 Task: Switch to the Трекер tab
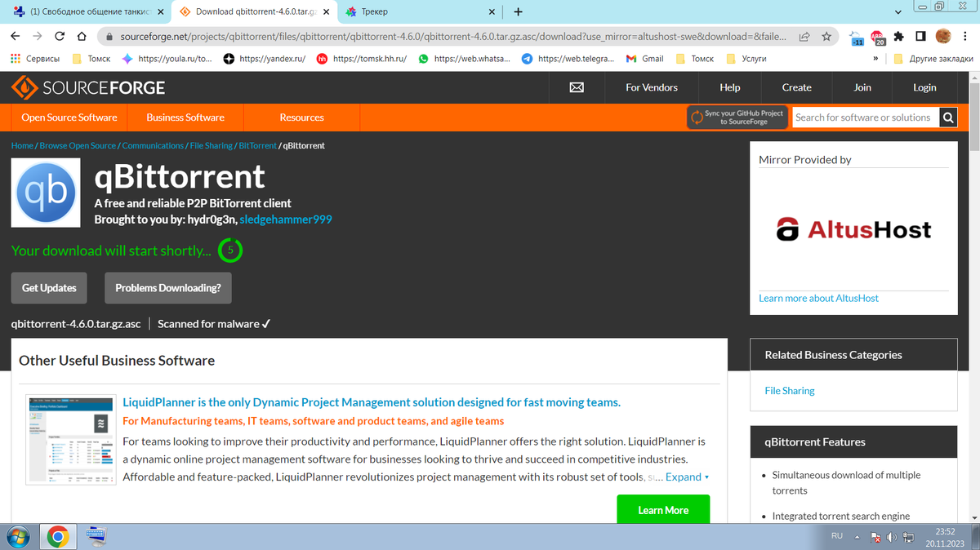(416, 12)
